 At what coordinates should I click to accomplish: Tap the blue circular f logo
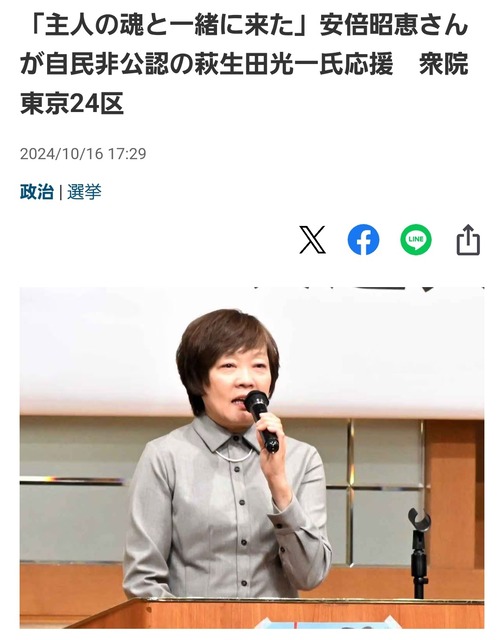(363, 240)
